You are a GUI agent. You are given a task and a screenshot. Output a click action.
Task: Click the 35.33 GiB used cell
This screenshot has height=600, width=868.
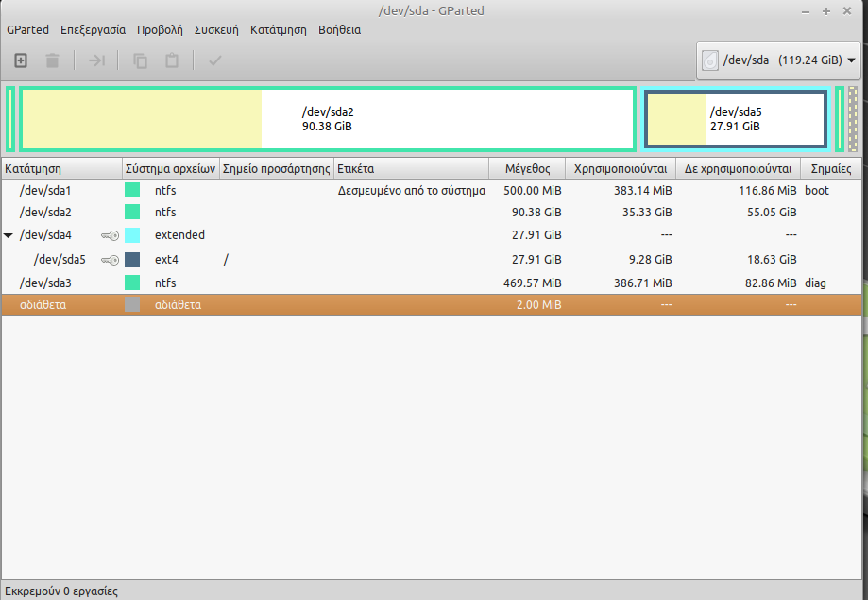647,213
